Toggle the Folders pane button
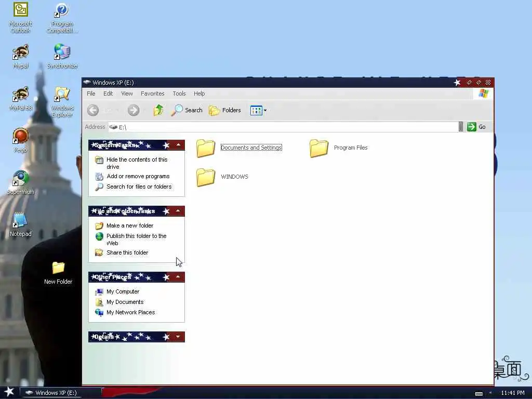The width and height of the screenshot is (532, 399). pos(224,110)
